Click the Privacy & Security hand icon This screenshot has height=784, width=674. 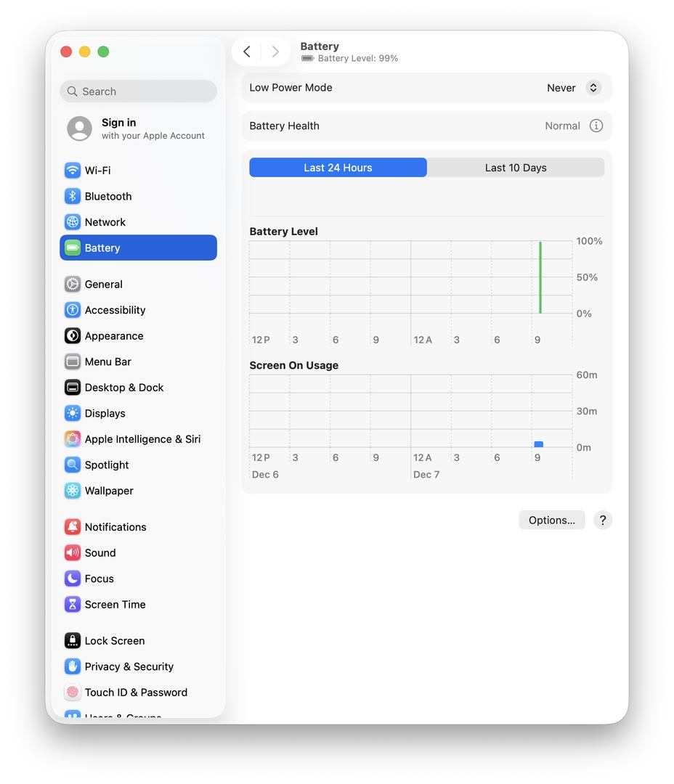click(x=73, y=666)
